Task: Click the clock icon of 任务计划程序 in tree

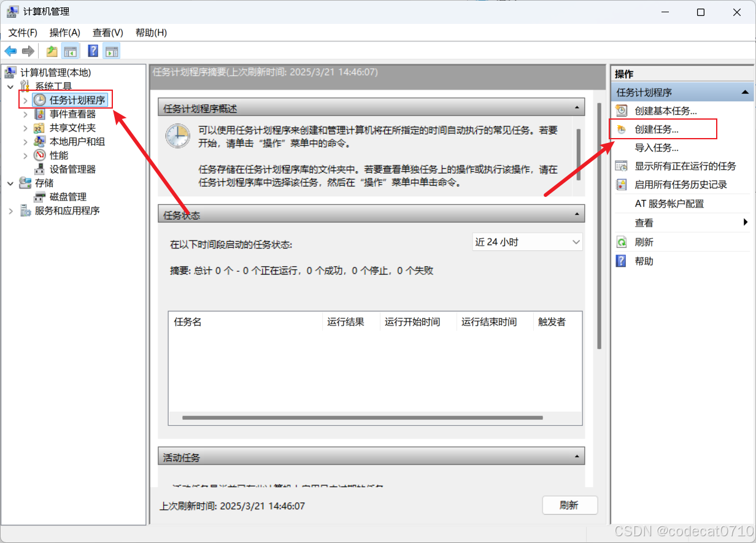Action: [x=39, y=100]
